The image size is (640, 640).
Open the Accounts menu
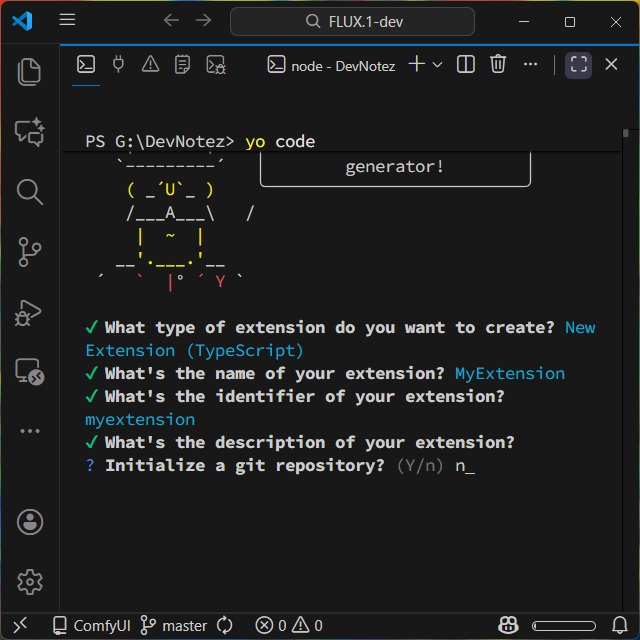point(30,521)
